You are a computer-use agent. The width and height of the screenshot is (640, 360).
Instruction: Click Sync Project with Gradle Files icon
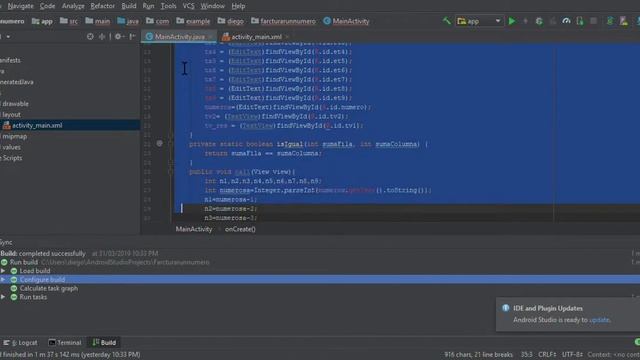point(610,21)
